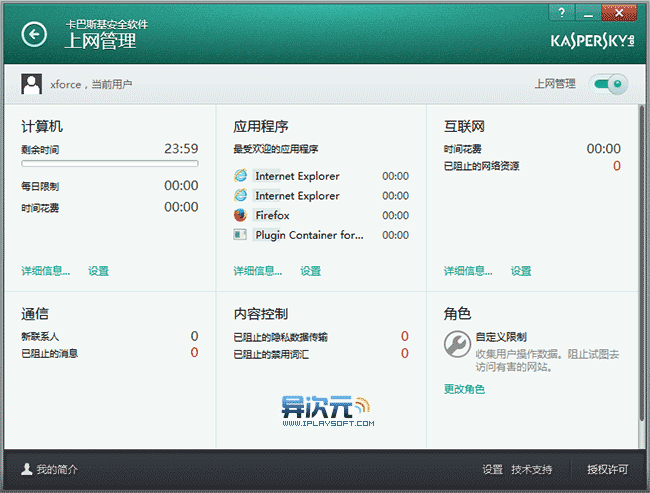The height and width of the screenshot is (493, 650).
Task: Close the Kaspersky window
Action: click(x=619, y=12)
